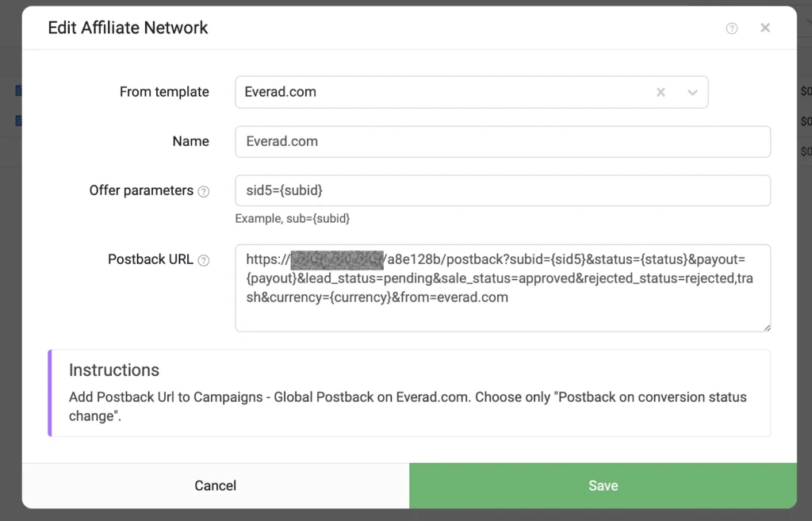This screenshot has width=812, height=521.
Task: Show help for Offer parameters
Action: coord(204,192)
